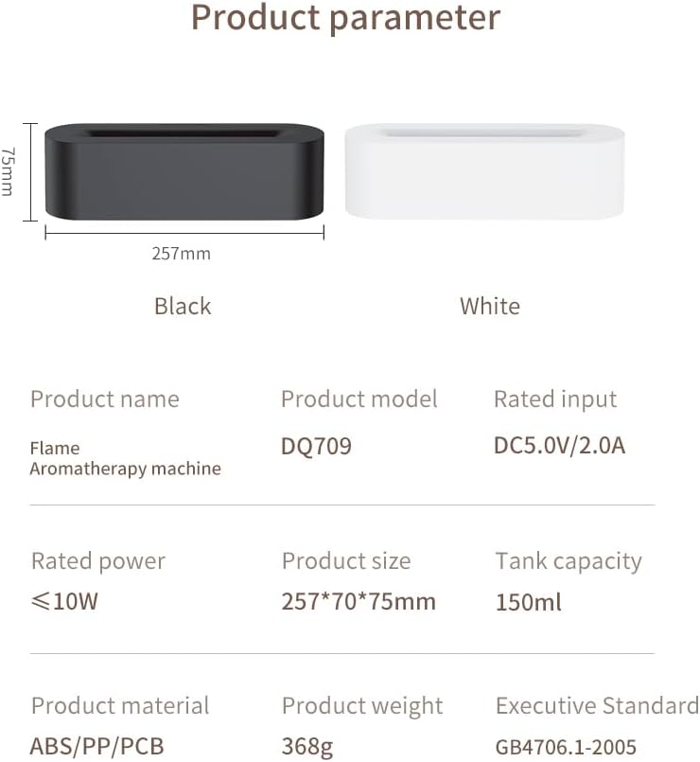This screenshot has height=762, width=700.
Task: Click the 257mm width dimension label
Action: click(182, 254)
